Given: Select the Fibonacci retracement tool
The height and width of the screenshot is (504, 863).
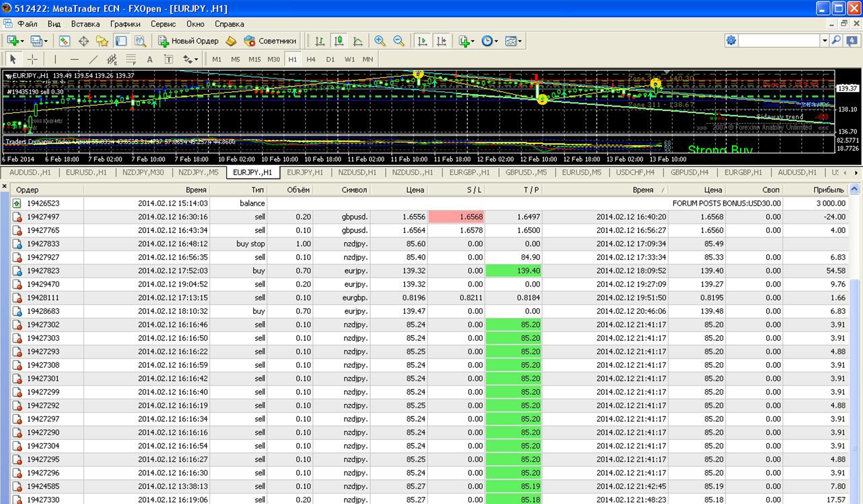Looking at the screenshot, I should [131, 59].
